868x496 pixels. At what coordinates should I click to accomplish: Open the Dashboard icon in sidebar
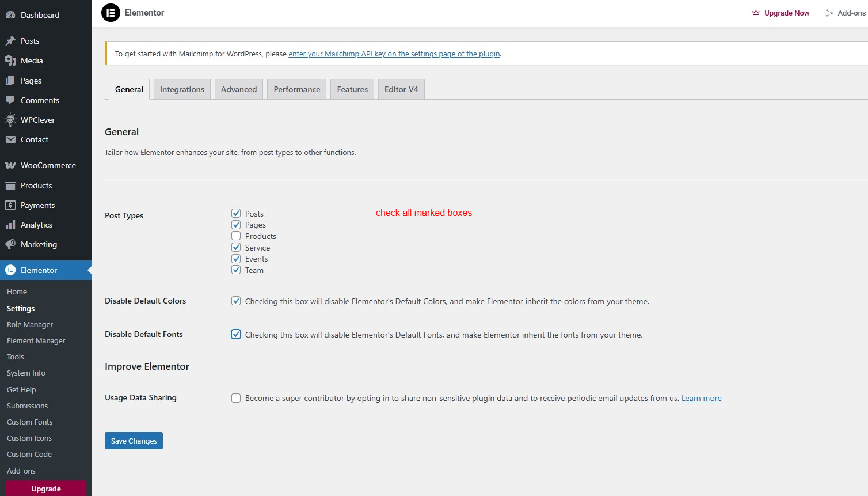[x=10, y=15]
